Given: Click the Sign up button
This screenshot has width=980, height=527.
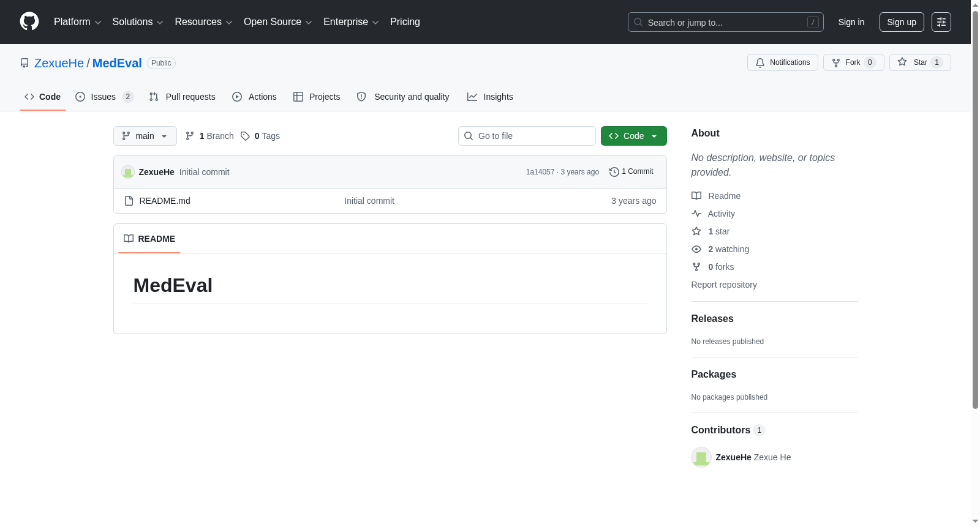Looking at the screenshot, I should click(x=902, y=22).
